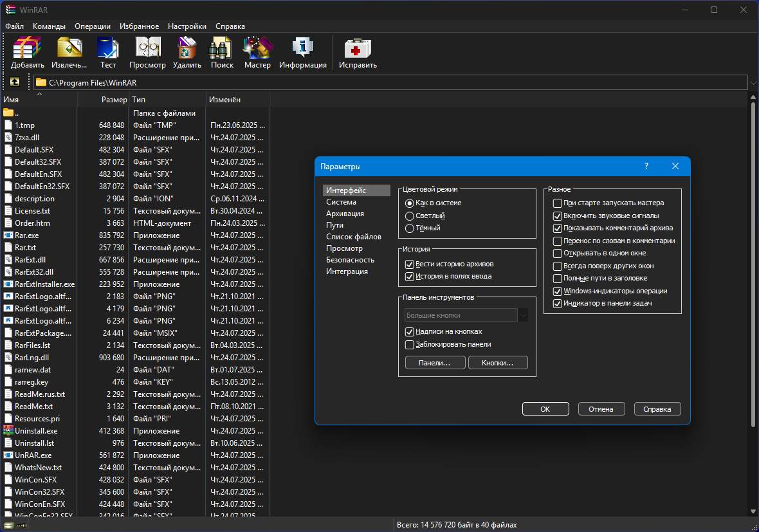Toggle 'Включить звуковые сигналы' checkbox
Viewport: 759px width, 532px height.
point(558,216)
